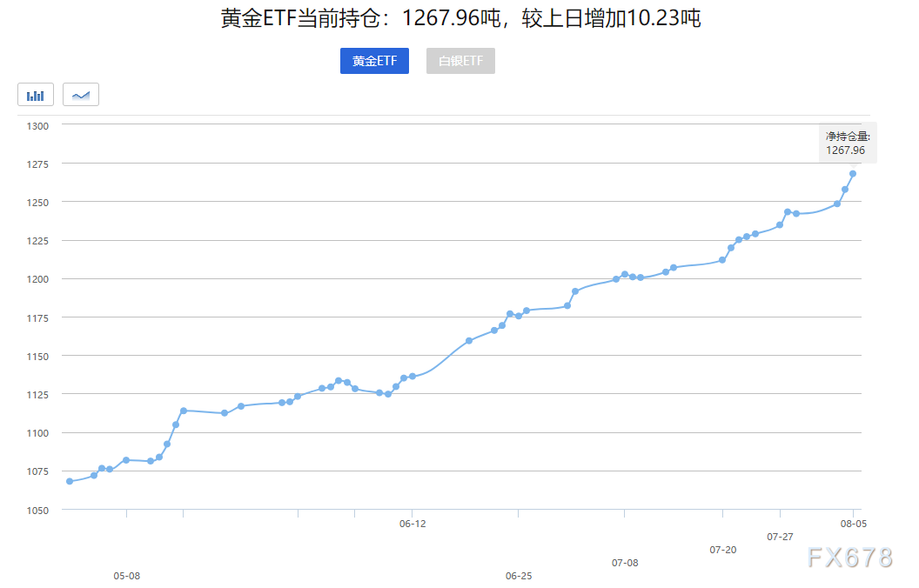
Task: Click the 08-05 date axis label
Action: pos(853,524)
